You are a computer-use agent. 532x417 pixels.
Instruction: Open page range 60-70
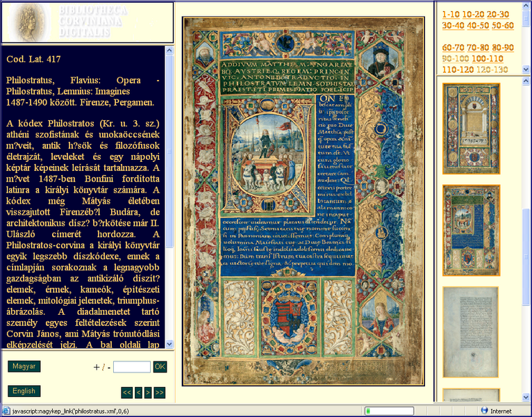tap(453, 48)
